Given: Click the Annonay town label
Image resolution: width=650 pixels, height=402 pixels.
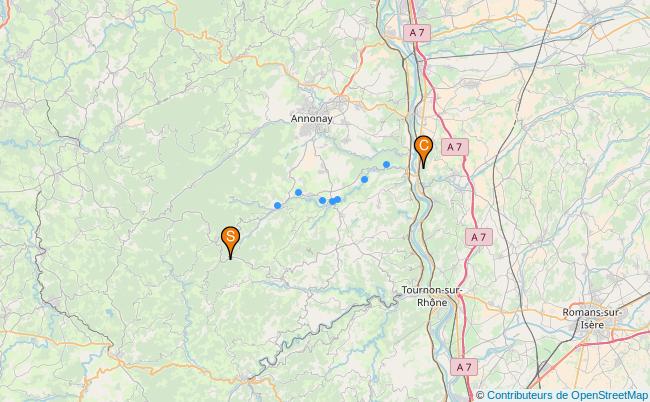Looking at the screenshot, I should [x=312, y=119].
